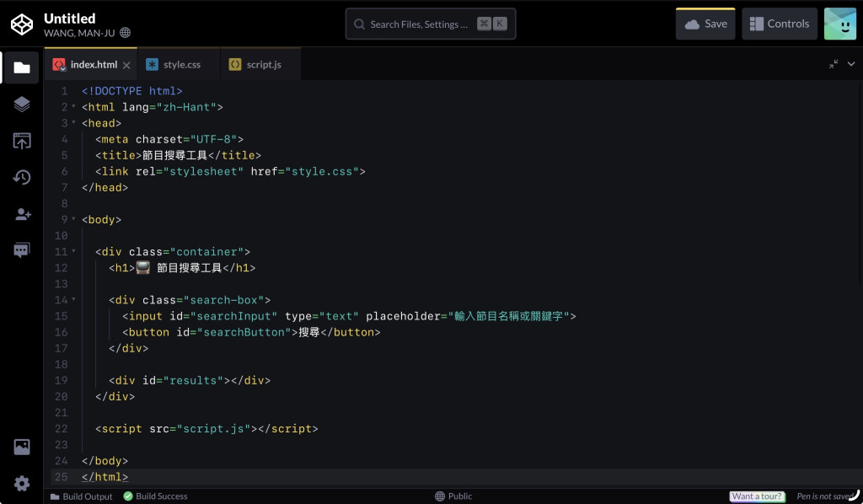Open the editor tabs chevron dropdown

851,64
